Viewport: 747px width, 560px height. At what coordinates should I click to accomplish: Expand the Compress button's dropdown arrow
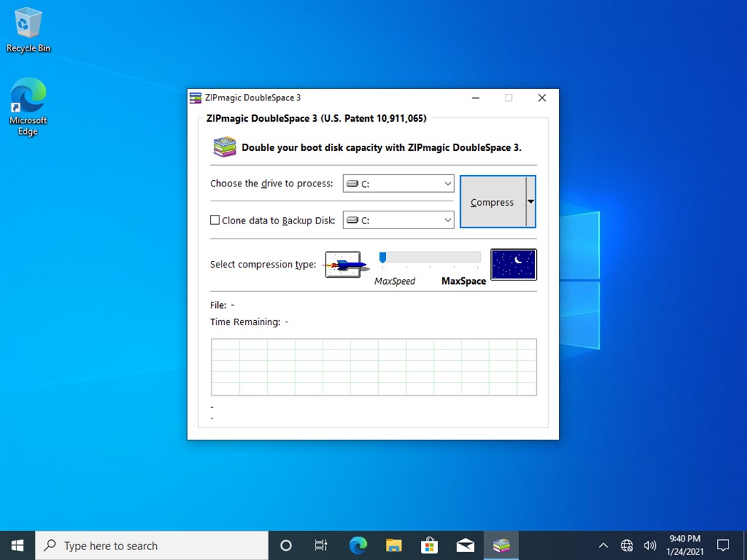pos(530,201)
